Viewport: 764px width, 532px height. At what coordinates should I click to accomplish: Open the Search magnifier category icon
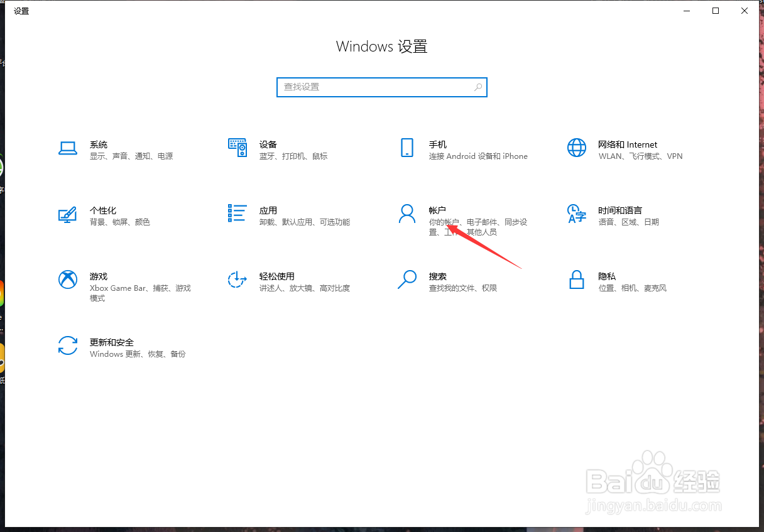[407, 280]
